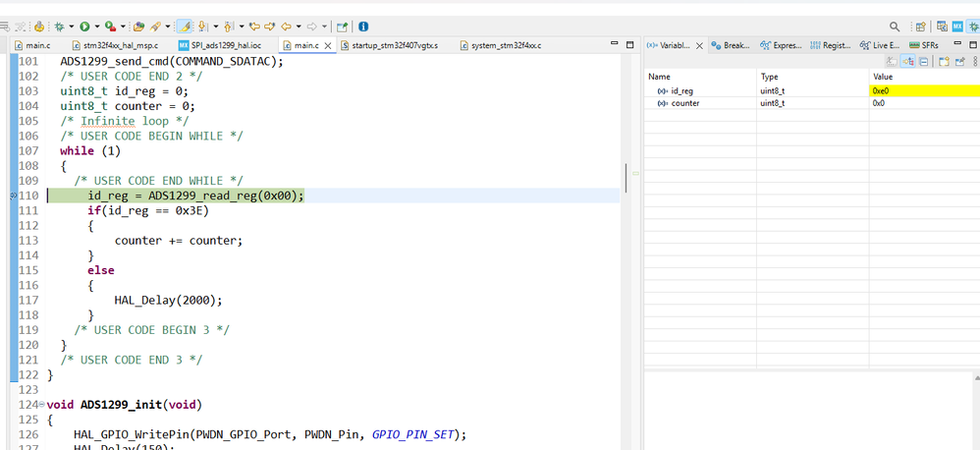Image resolution: width=980 pixels, height=450 pixels.
Task: Open the dropdown arrow next to Debug
Action: (72, 27)
